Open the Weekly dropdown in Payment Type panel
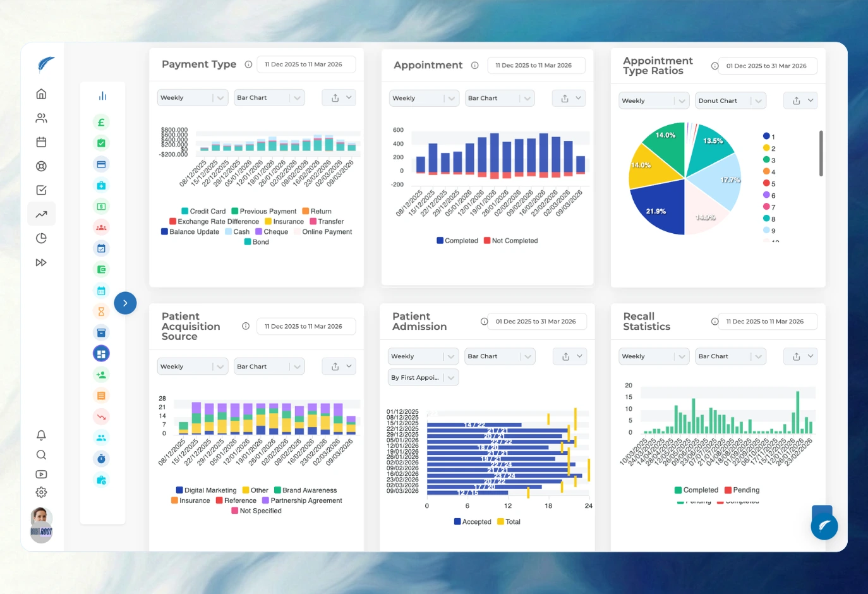Image resolution: width=868 pixels, height=594 pixels. [192, 97]
